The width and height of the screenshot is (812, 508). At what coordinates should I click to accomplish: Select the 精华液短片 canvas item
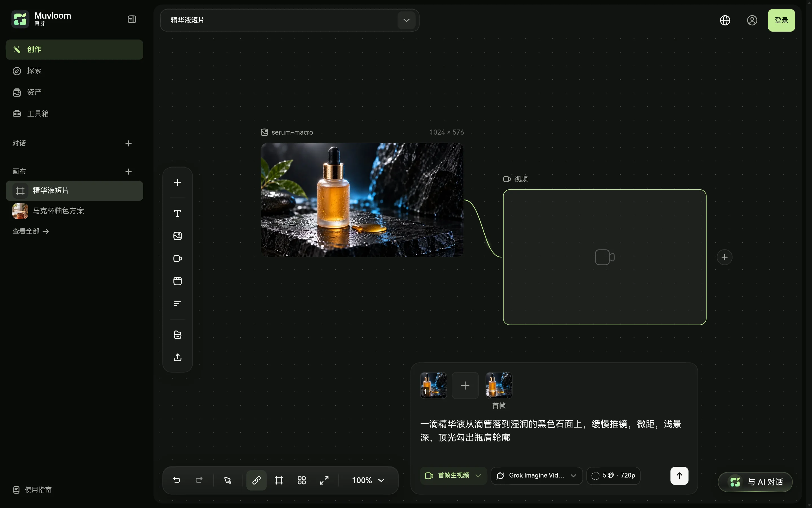74,191
